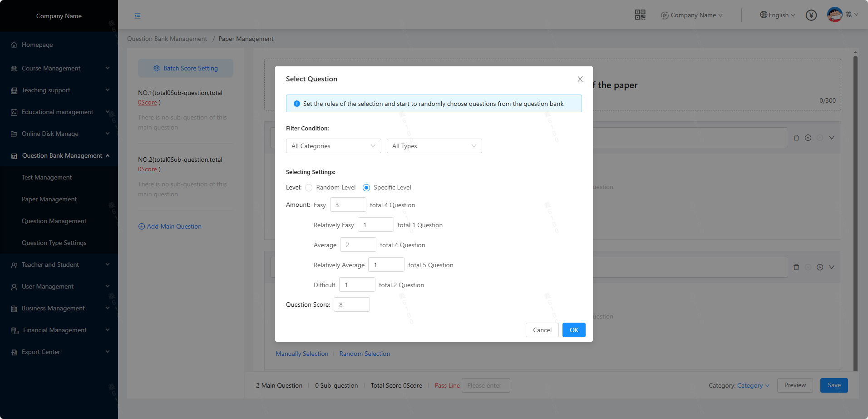Open the All Categories dropdown

[x=333, y=146]
